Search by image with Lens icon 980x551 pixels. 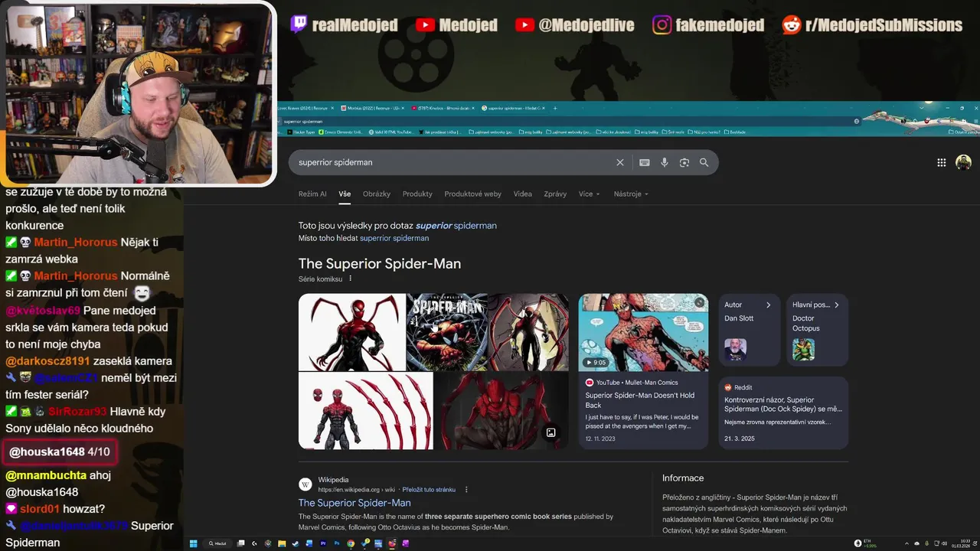coord(684,162)
